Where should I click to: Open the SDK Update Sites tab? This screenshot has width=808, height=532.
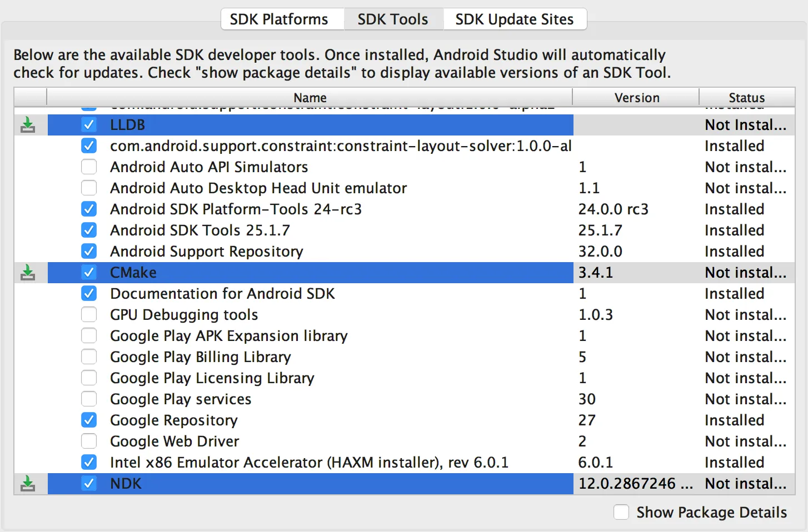point(514,19)
